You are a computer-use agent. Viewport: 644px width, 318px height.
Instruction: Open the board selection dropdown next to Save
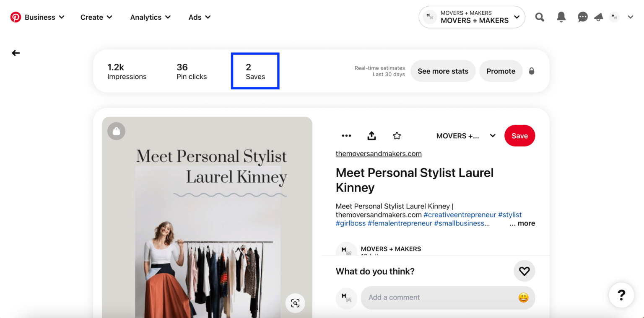(492, 135)
